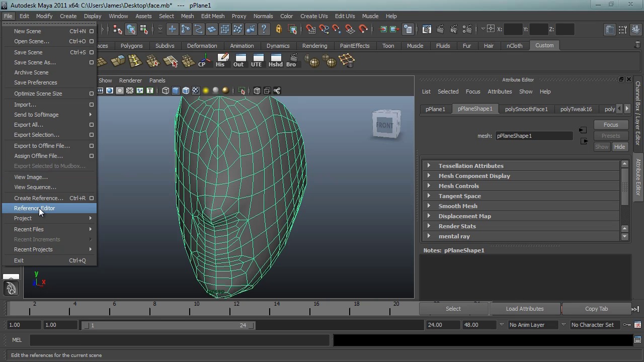Click the Select button at bottom
Screen dimensions: 644x362
click(453, 309)
